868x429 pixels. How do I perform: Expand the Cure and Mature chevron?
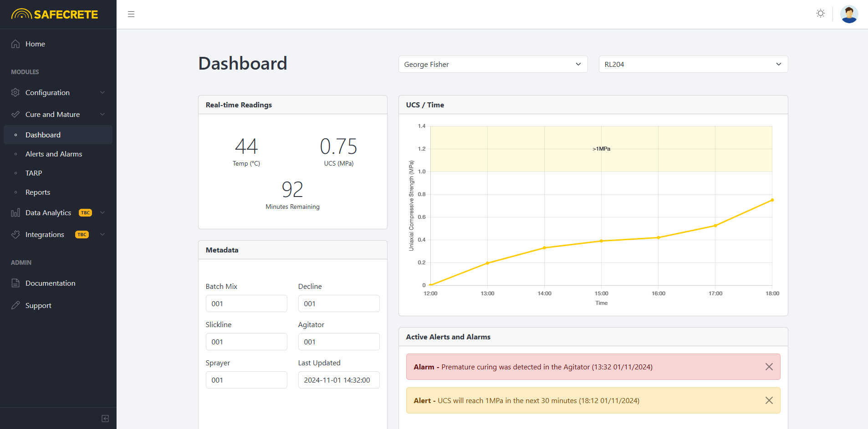coord(102,115)
